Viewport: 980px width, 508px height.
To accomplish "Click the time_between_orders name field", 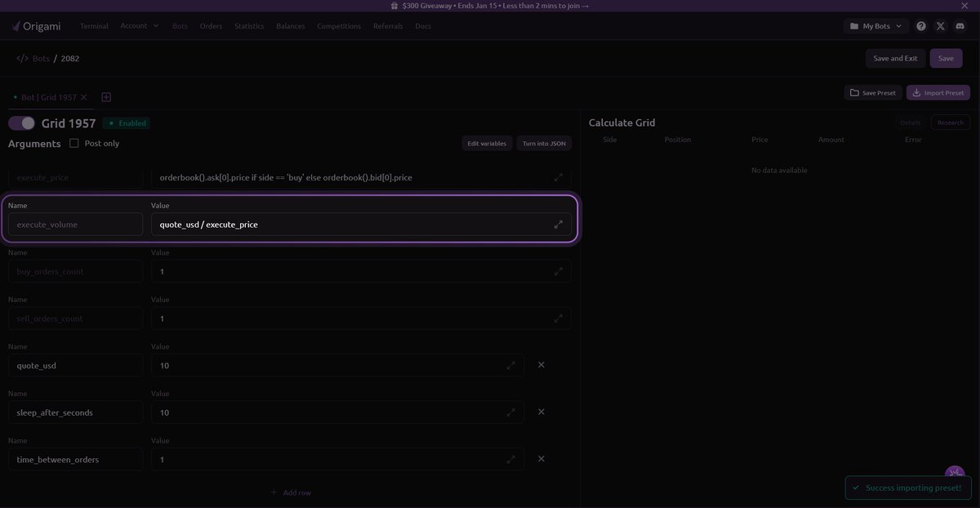I will pyautogui.click(x=75, y=460).
